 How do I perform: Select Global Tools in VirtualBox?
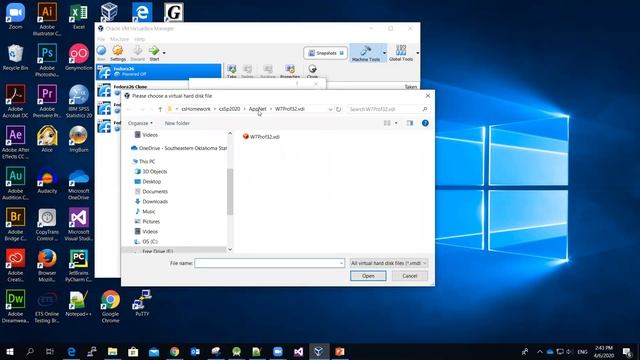[x=401, y=53]
